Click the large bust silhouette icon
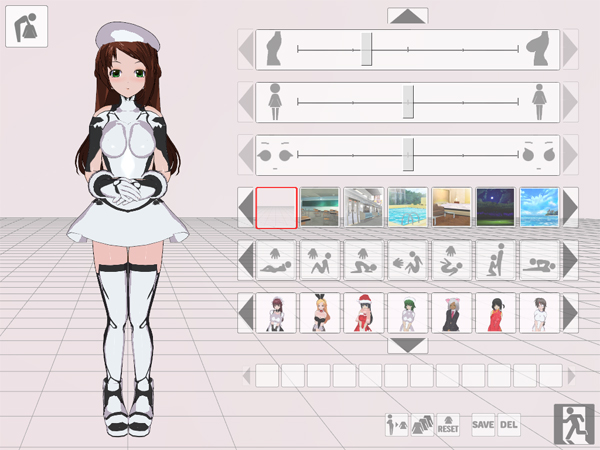The height and width of the screenshot is (450, 600). click(x=538, y=49)
